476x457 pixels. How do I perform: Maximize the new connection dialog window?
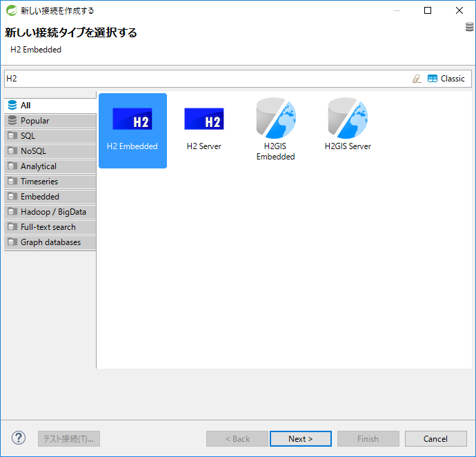coord(428,10)
